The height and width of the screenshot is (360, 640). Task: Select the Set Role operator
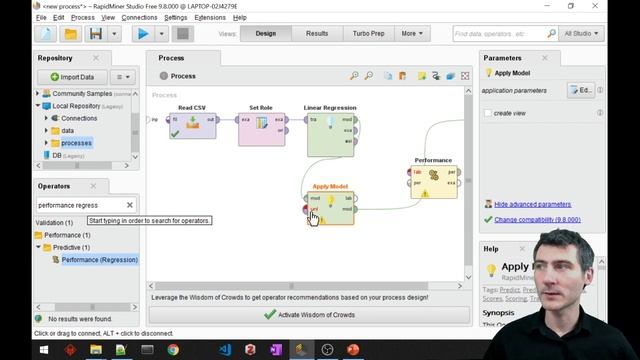coord(262,129)
